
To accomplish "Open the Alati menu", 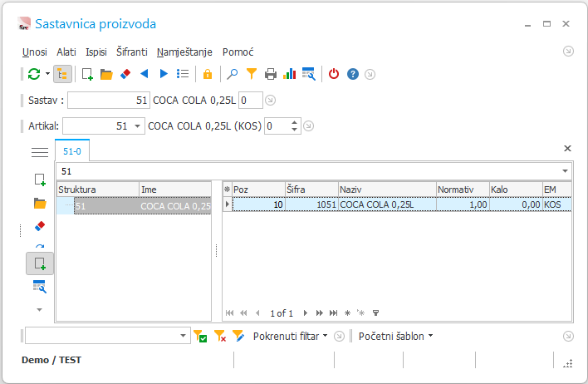I will (x=66, y=52).
